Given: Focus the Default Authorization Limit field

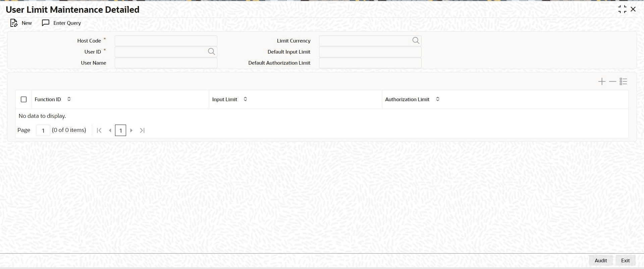Looking at the screenshot, I should (370, 63).
